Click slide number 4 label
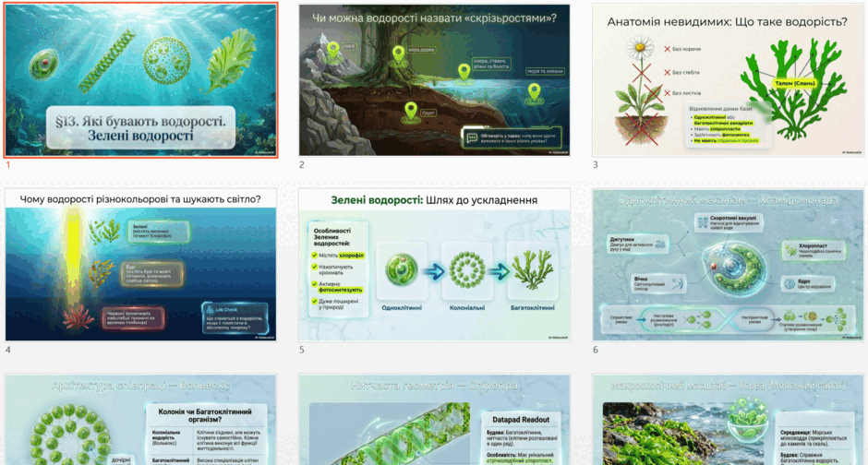Screen dimensions: 868x465 7,350
